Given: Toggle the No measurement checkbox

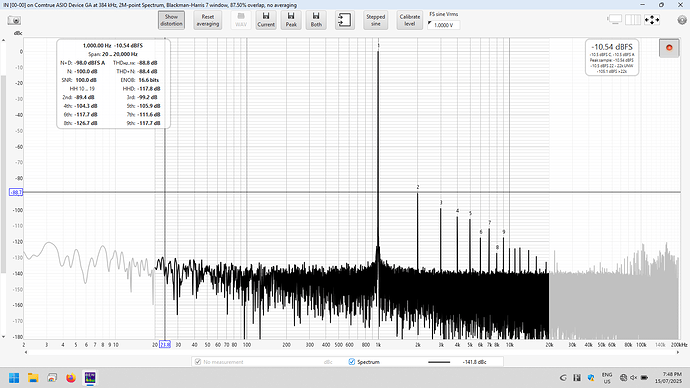Looking at the screenshot, I should [198, 362].
